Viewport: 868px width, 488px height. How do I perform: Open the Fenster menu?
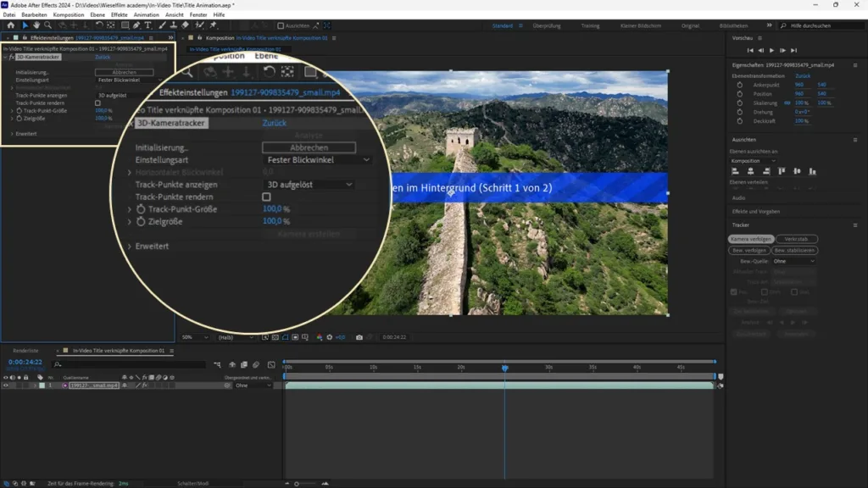[x=198, y=15]
